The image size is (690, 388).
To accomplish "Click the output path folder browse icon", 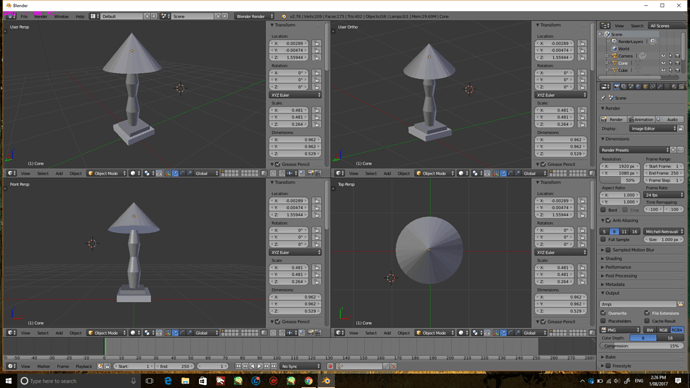I will click(680, 304).
